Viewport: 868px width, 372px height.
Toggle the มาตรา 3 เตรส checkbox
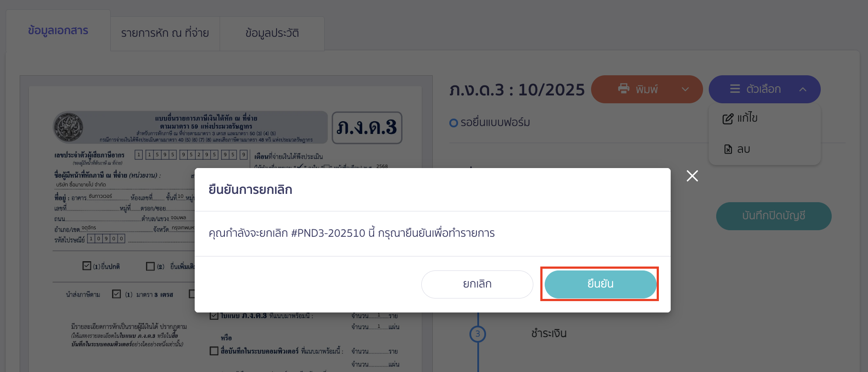coord(116,294)
